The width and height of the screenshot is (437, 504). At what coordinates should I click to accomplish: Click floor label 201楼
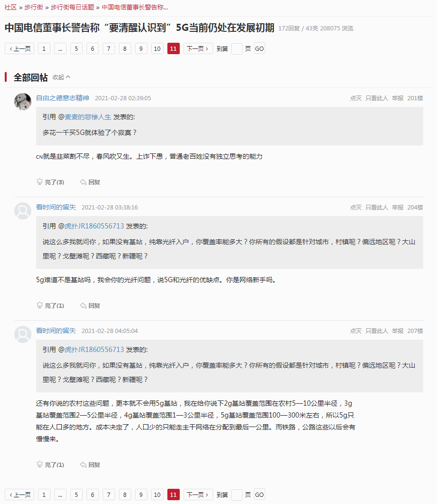pyautogui.click(x=415, y=98)
